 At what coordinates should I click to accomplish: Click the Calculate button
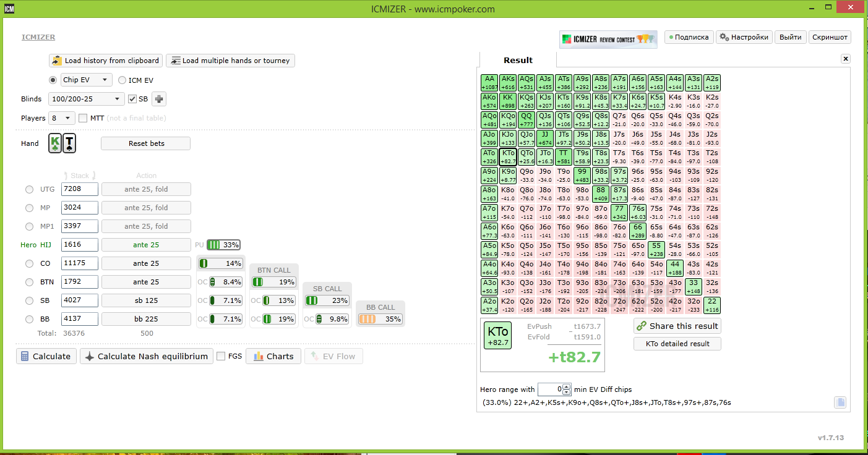pos(46,356)
